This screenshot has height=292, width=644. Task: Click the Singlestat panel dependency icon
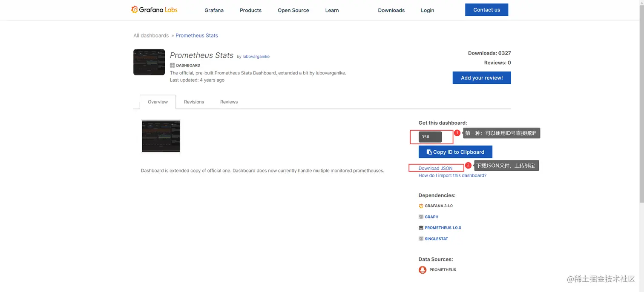tap(421, 239)
